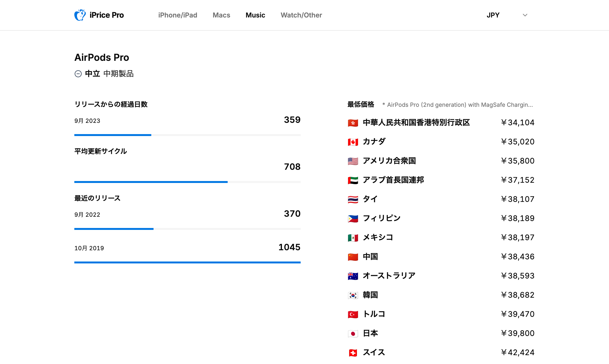Viewport: 609px width, 364px height.
Task: Select the Music tab
Action: (x=255, y=15)
